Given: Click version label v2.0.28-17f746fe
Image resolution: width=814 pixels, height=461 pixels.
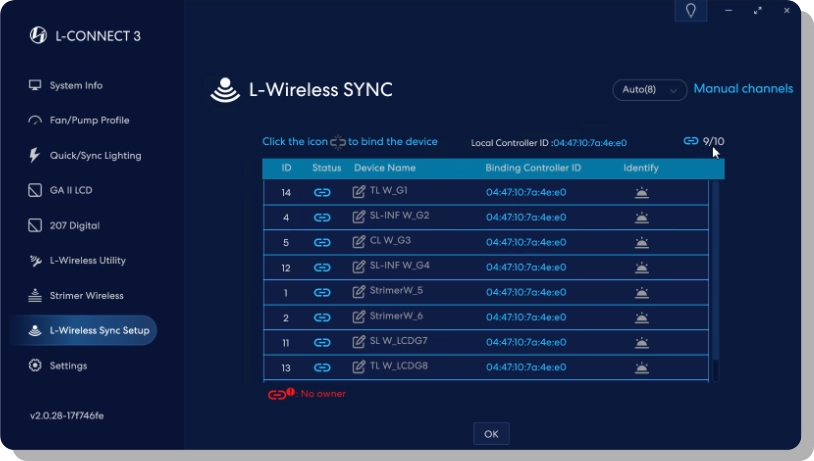Looking at the screenshot, I should click(x=67, y=416).
